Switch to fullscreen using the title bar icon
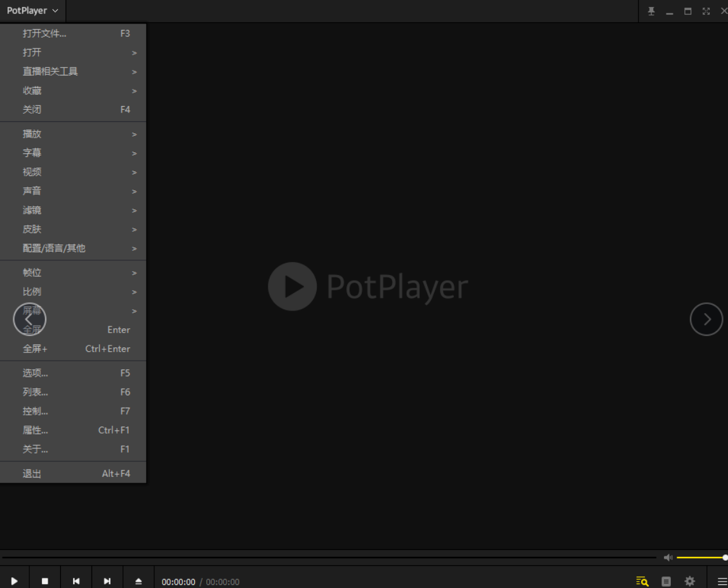Screen dimensions: 728x588 706,11
